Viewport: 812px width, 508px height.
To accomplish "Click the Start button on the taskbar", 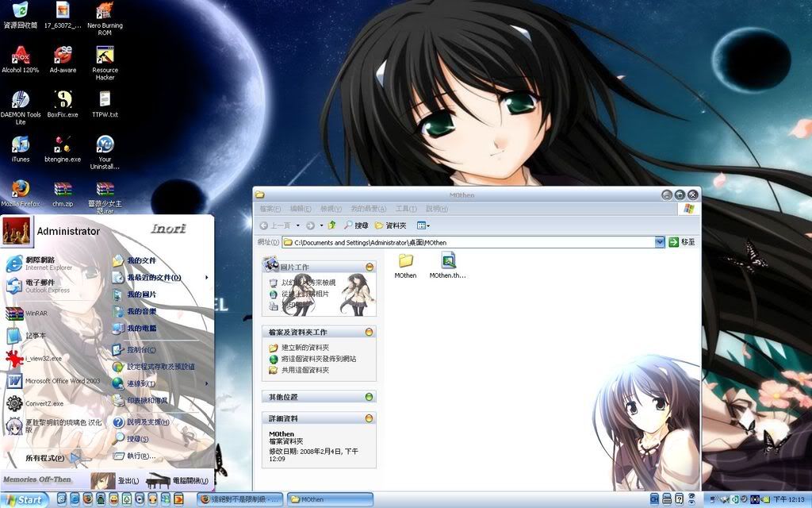I will [x=25, y=500].
